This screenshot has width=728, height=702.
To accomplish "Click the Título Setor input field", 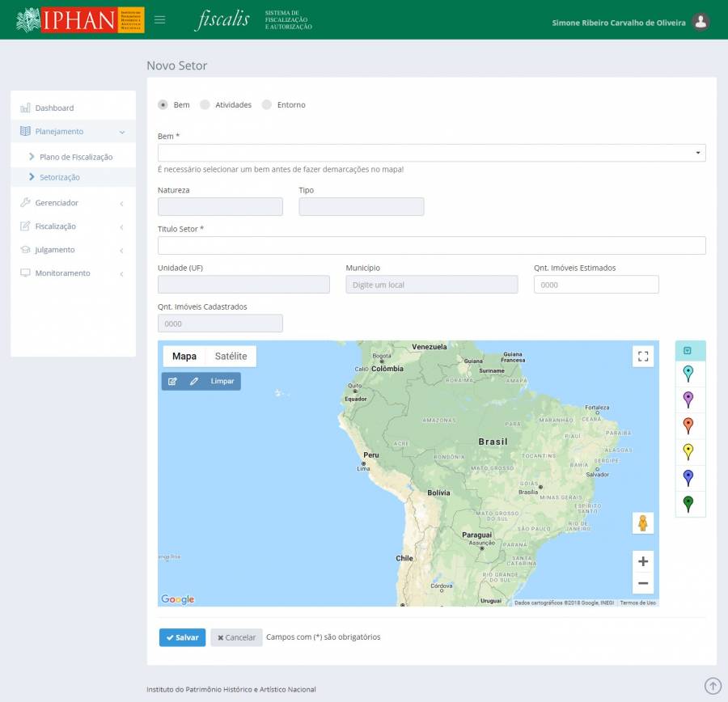I will point(431,246).
